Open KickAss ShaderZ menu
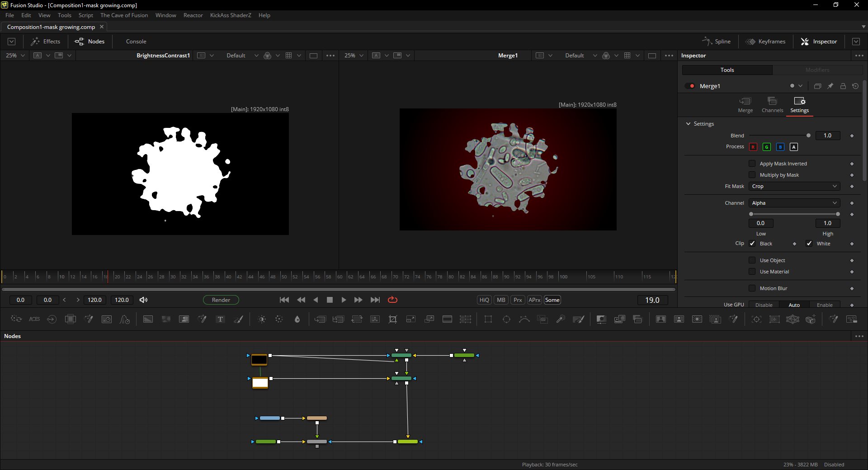The image size is (868, 470). click(231, 15)
